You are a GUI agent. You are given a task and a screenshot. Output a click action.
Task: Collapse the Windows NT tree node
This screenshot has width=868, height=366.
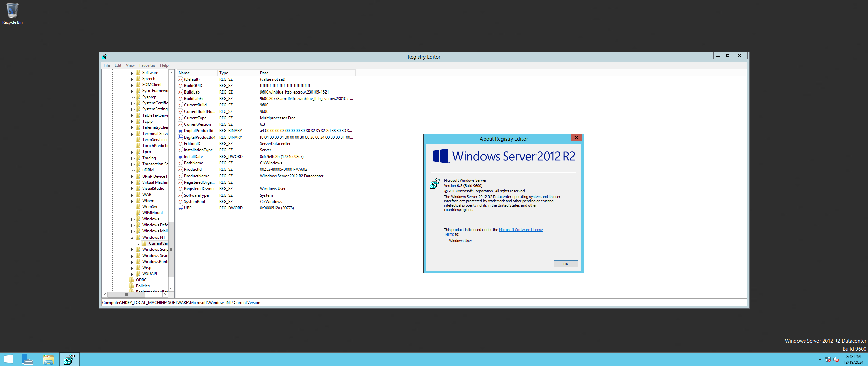tap(132, 238)
